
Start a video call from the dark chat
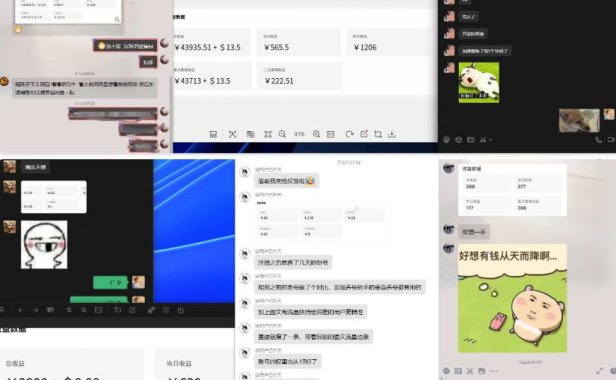point(611,140)
